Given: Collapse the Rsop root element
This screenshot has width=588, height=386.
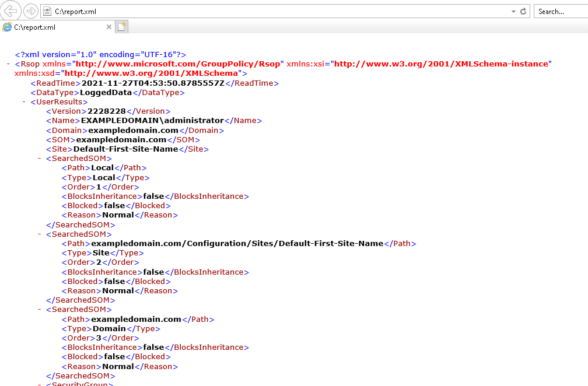Looking at the screenshot, I should tap(9, 64).
